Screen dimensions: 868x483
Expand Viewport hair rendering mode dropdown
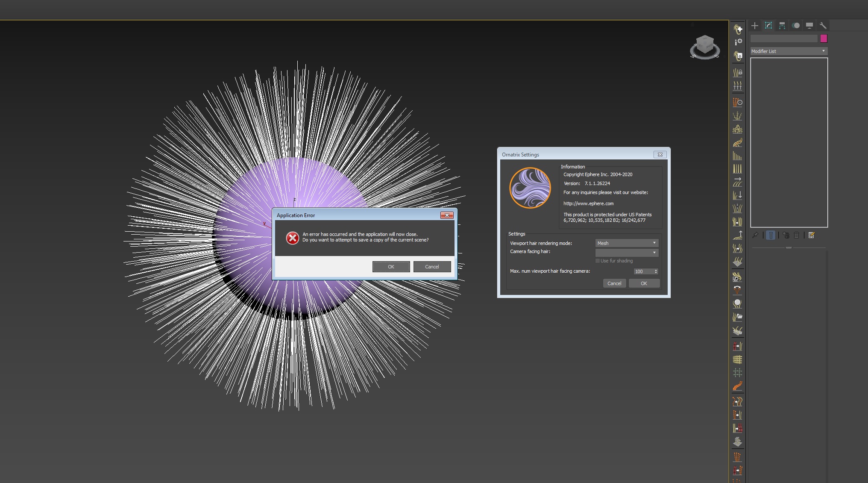(x=627, y=243)
